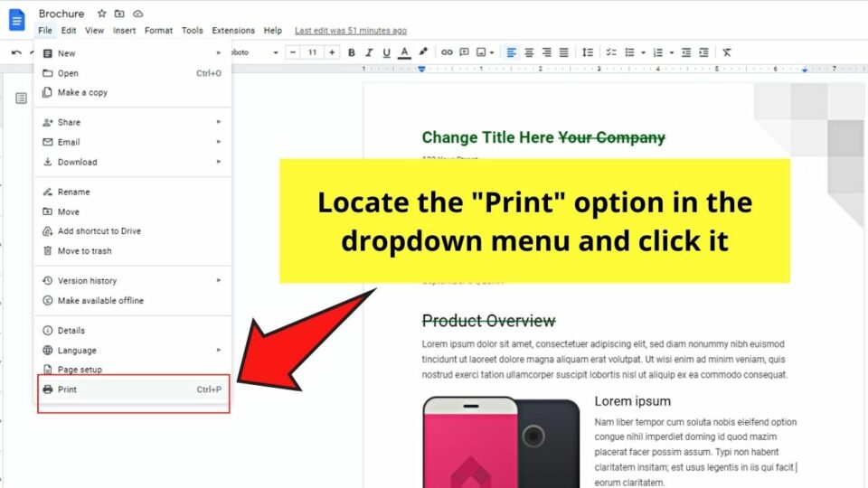The image size is (868, 488).
Task: Open Page setup
Action: click(133, 370)
